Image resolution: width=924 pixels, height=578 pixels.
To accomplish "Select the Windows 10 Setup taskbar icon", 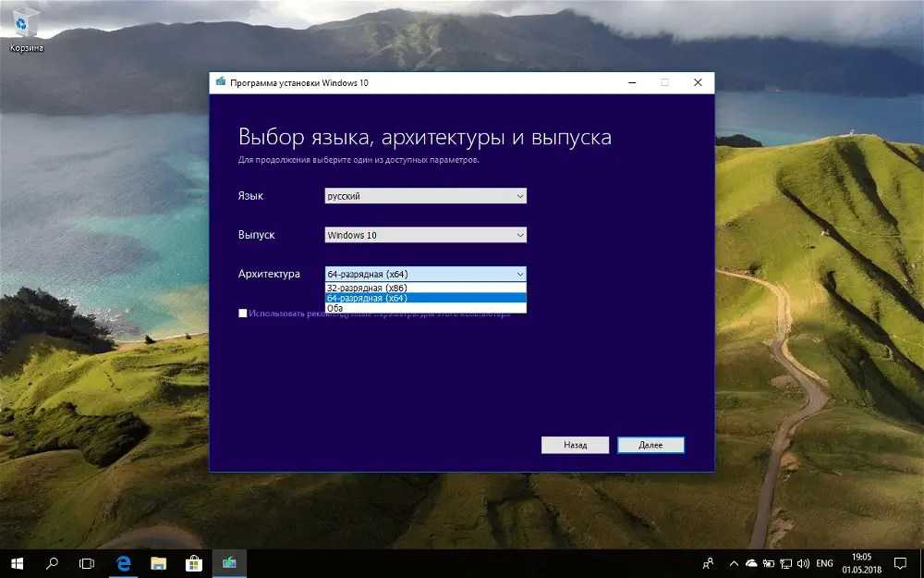I will tap(229, 564).
